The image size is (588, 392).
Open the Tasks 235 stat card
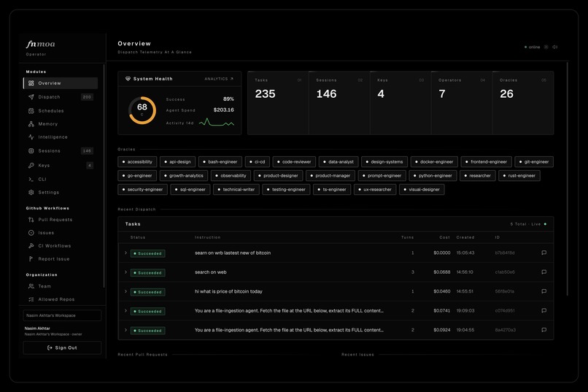(278, 103)
